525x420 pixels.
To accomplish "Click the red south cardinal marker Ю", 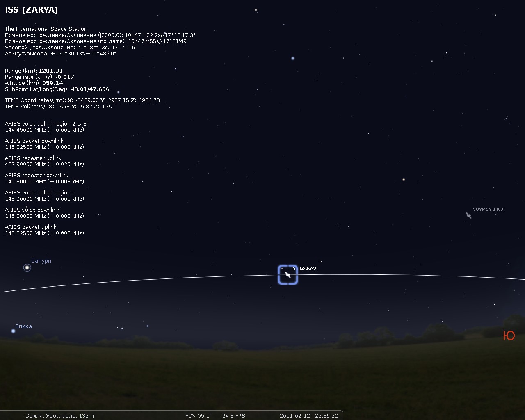I will [x=509, y=336].
